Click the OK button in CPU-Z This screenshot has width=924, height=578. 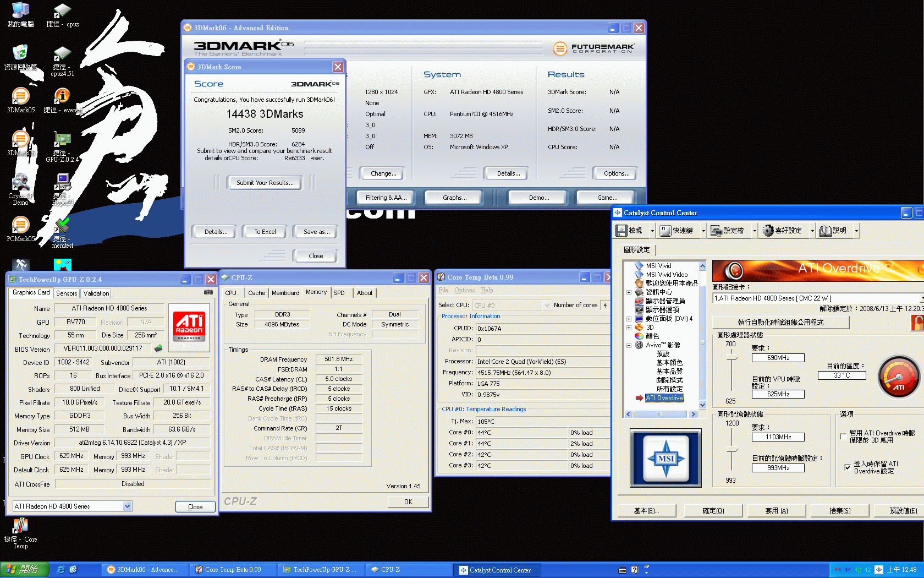tap(408, 502)
